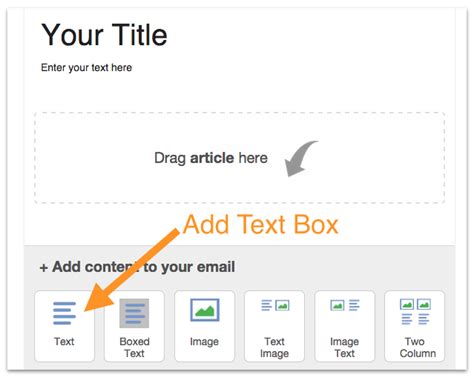Viewport: 474px width, 383px height.
Task: Click the Image label under picture icon
Action: click(204, 342)
